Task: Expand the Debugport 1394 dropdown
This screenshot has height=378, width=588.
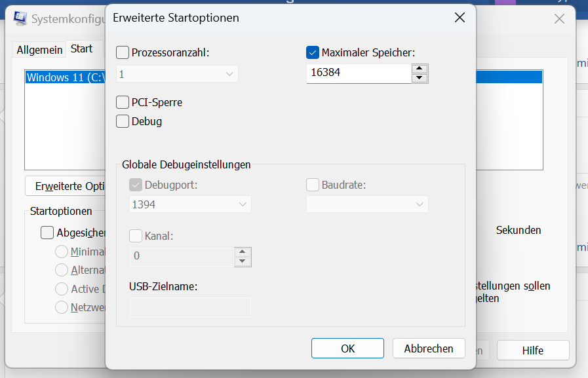Action: coord(190,204)
